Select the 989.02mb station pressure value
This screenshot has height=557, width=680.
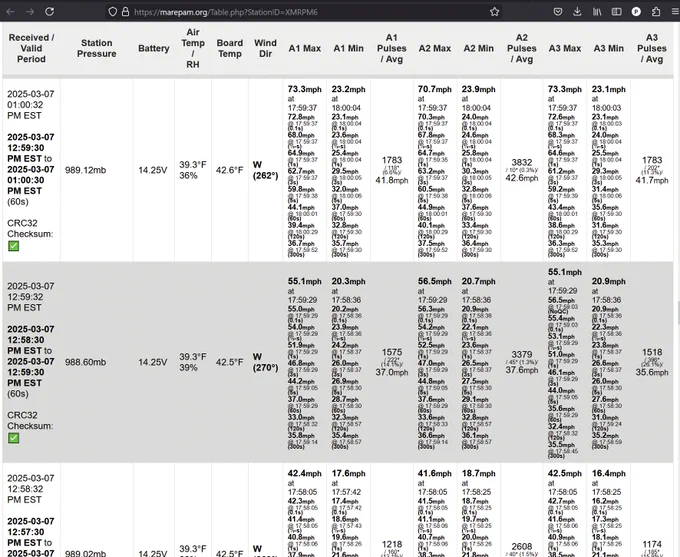tap(85, 554)
